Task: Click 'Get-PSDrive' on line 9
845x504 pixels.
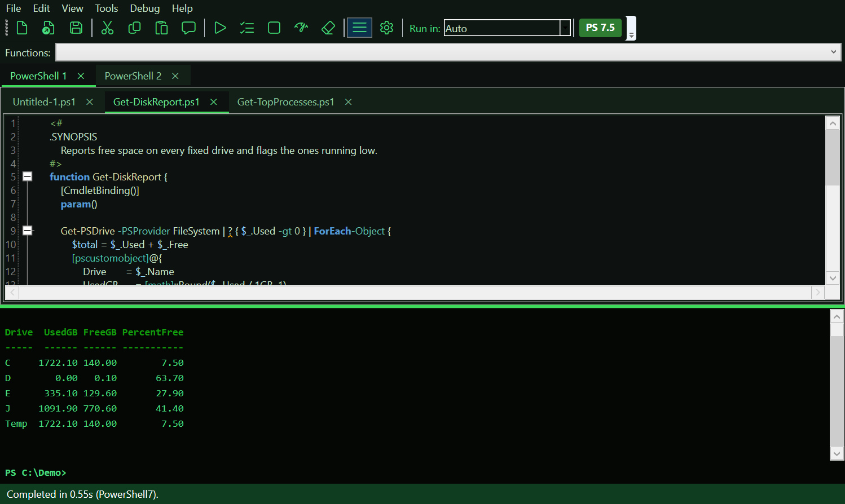Action: click(x=88, y=231)
